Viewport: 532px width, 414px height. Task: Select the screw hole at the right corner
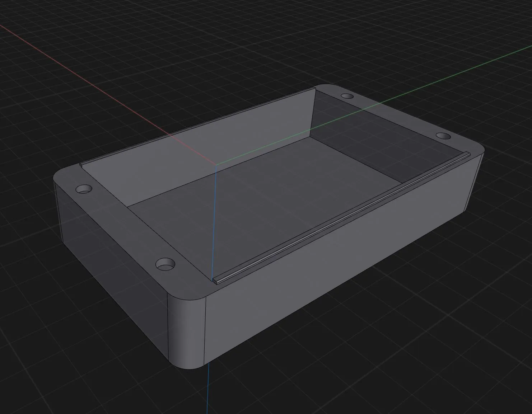[443, 136]
